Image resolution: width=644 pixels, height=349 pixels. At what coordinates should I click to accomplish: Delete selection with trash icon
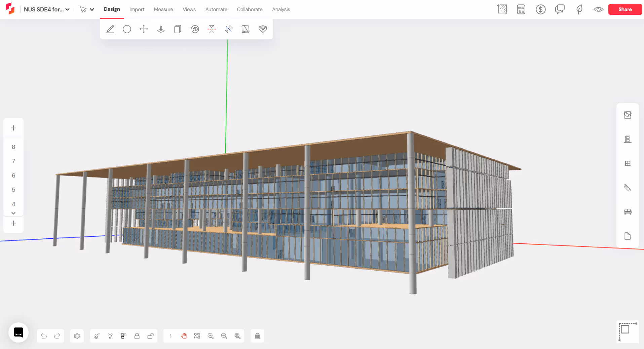pos(257,336)
